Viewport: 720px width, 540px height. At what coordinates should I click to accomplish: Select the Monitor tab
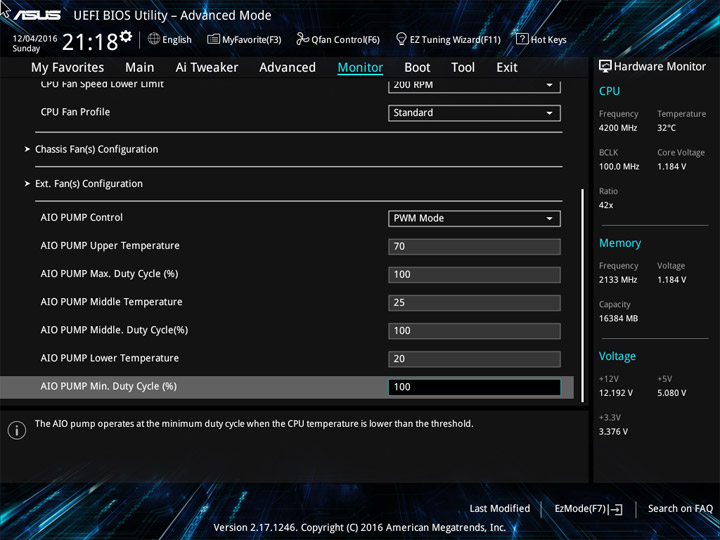pos(360,68)
